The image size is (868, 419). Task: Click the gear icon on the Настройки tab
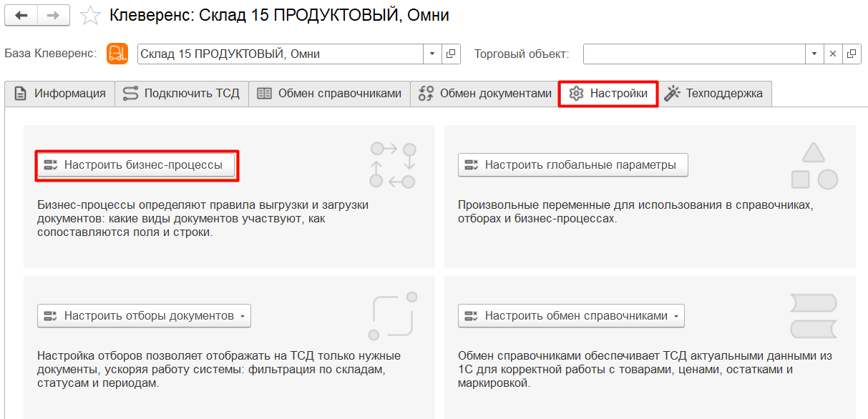[x=576, y=94]
